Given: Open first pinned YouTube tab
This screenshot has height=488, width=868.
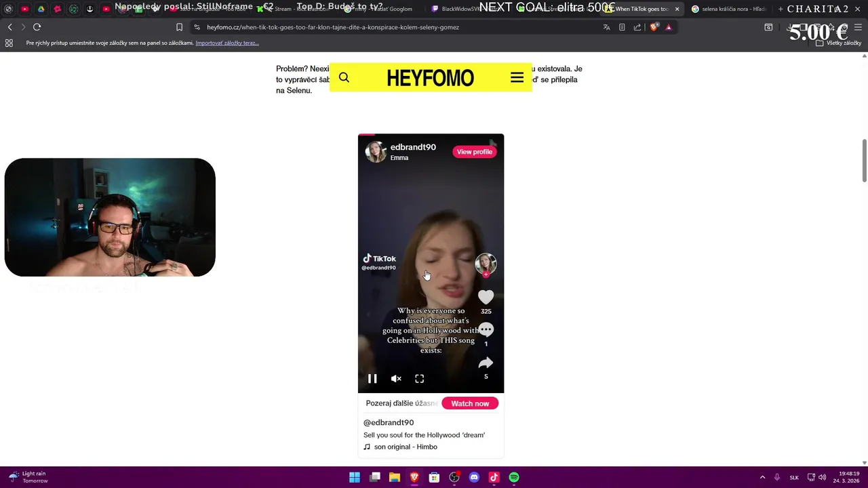Looking at the screenshot, I should (25, 9).
